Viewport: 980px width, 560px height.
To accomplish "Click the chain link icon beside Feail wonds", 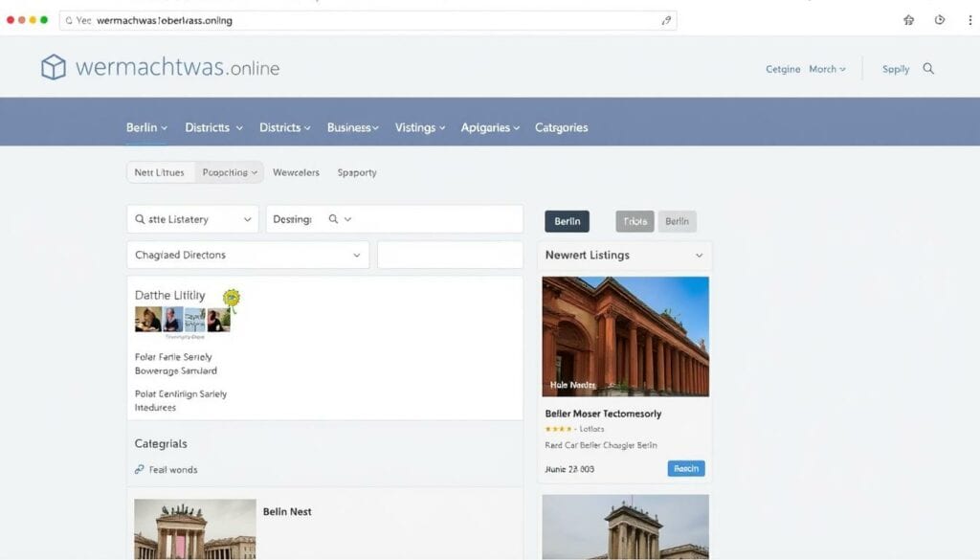I will 140,470.
